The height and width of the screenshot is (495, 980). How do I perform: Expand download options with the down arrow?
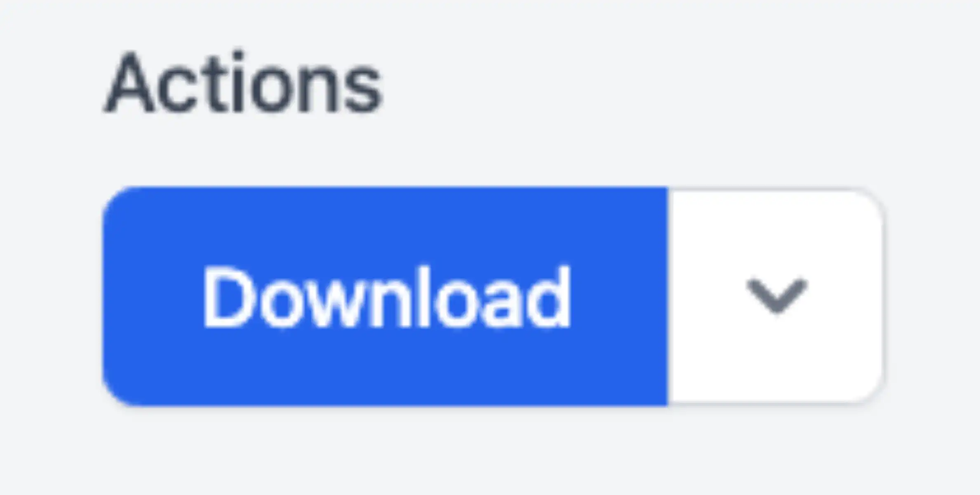[776, 296]
